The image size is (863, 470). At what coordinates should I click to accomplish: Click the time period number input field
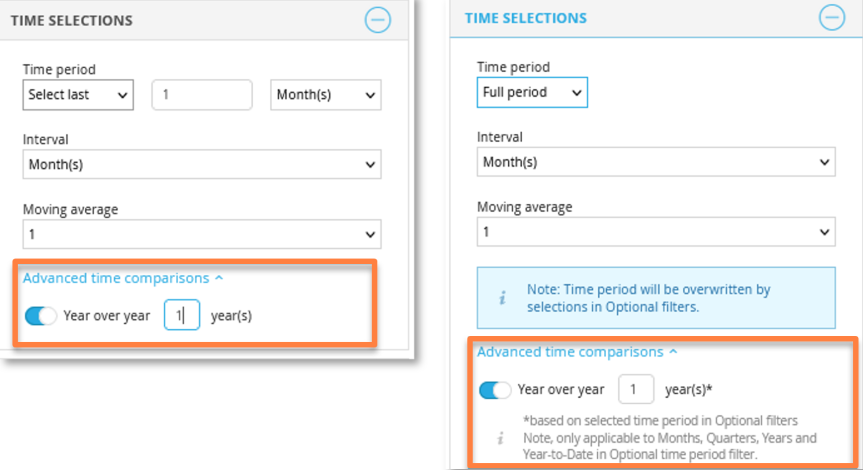pos(202,95)
